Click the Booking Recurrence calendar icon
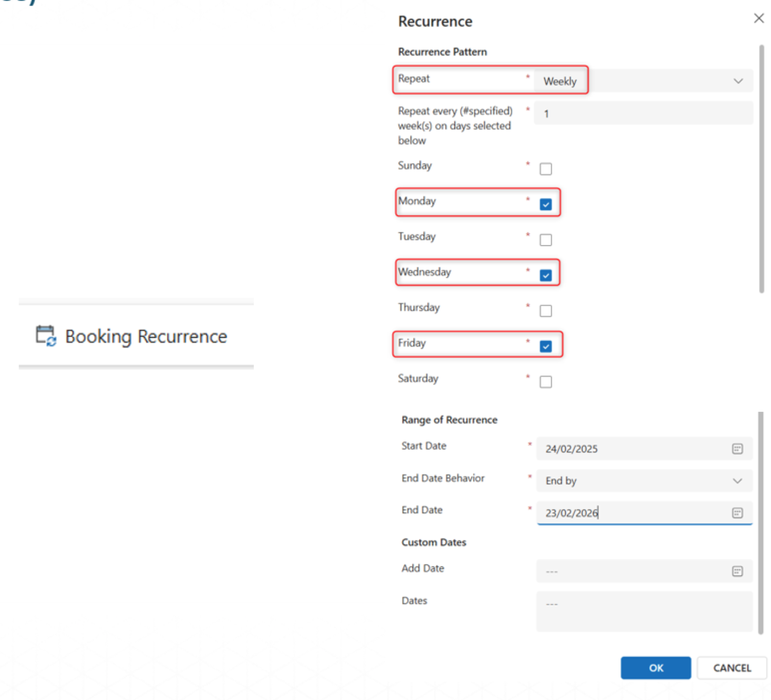Viewport: 771px width, 700px height. point(46,336)
